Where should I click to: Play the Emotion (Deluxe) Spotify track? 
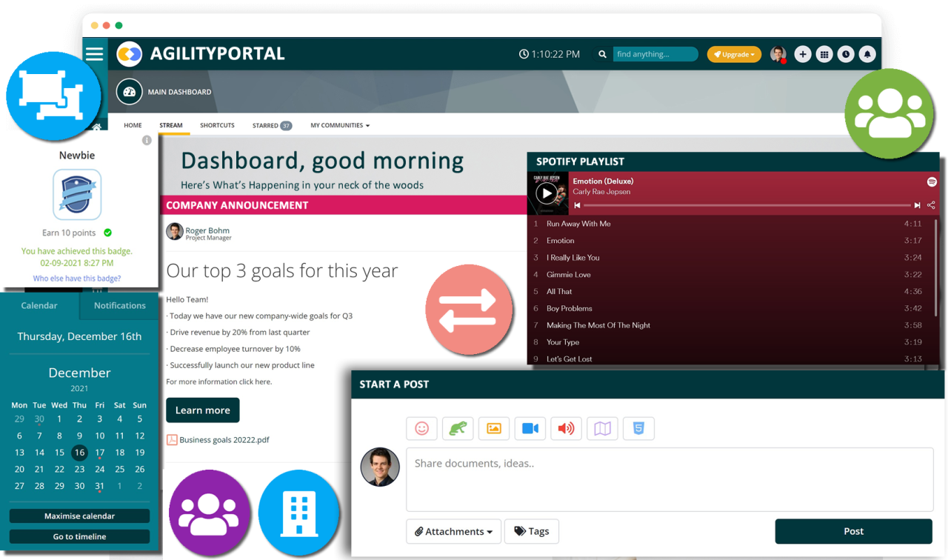click(x=547, y=193)
